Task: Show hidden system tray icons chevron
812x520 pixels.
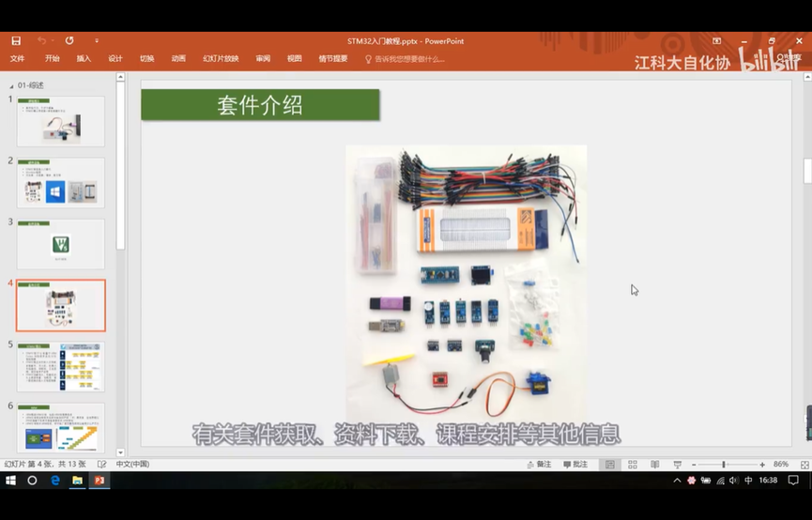Action: pos(677,481)
